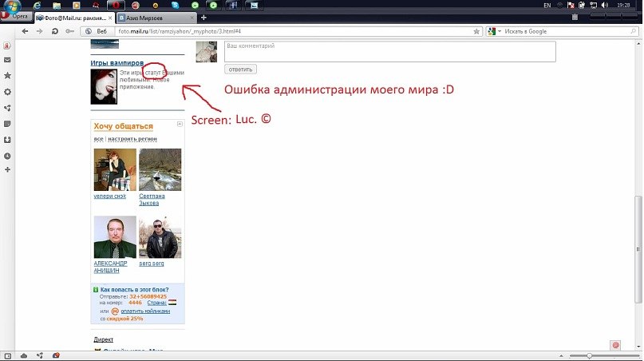Open the Windows Start orb

click(13, 6)
